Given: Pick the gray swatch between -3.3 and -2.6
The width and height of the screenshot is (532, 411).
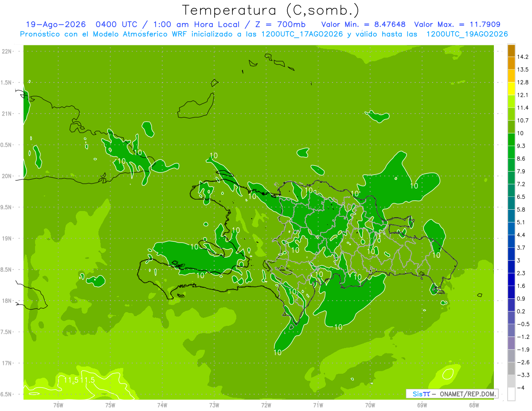Looking at the screenshot, I should click(x=511, y=368).
